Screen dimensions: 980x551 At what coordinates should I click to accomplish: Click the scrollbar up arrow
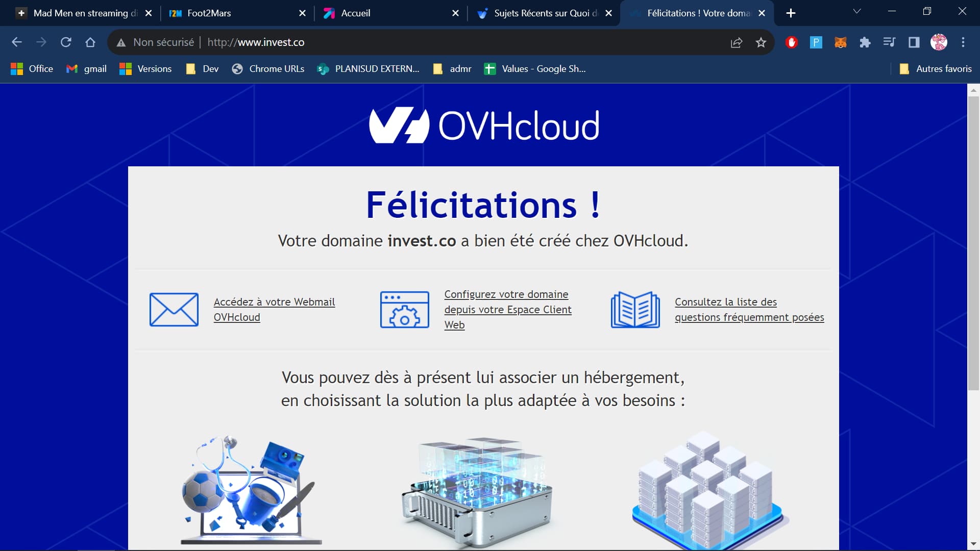(x=973, y=90)
